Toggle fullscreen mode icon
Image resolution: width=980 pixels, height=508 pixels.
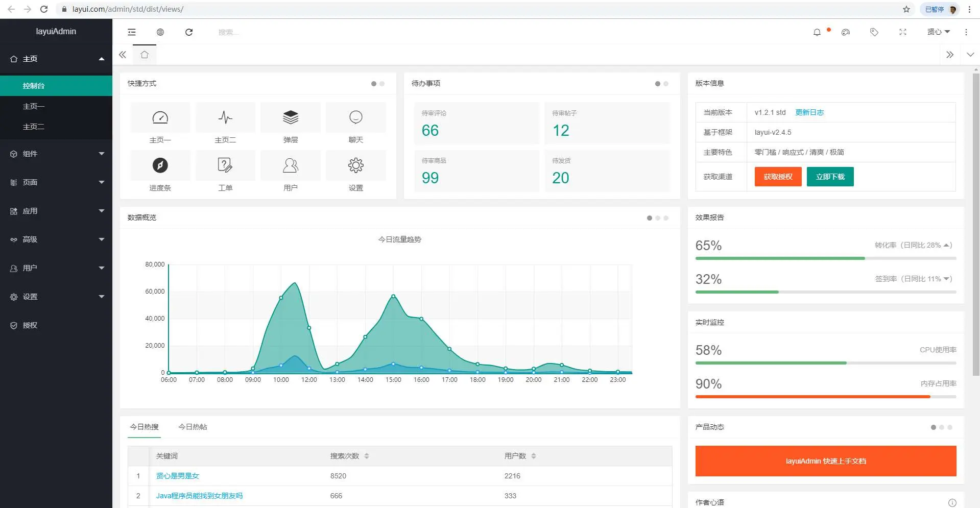tap(903, 32)
